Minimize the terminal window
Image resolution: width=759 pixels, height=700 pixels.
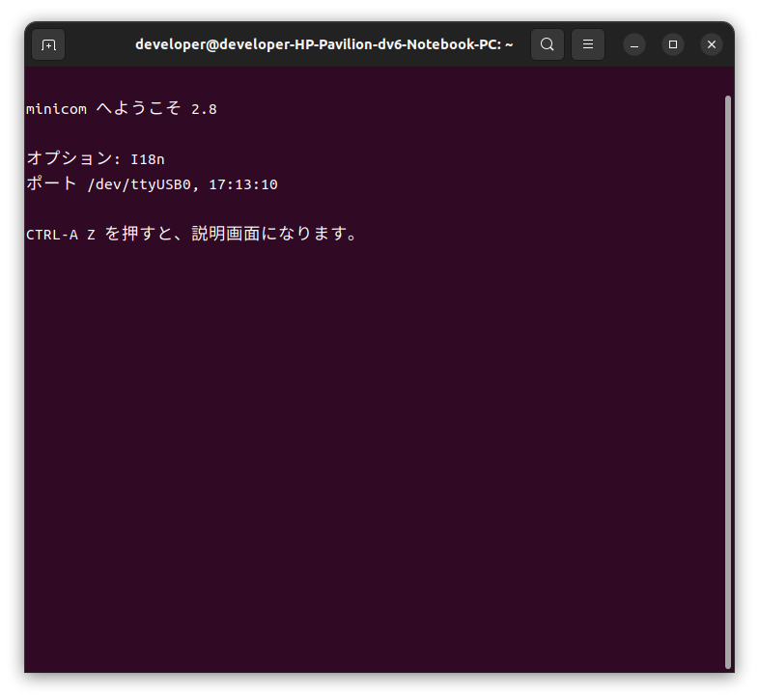[634, 45]
